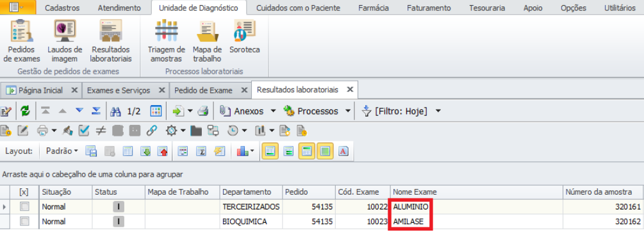Click the binoculars search icon

[x=116, y=111]
